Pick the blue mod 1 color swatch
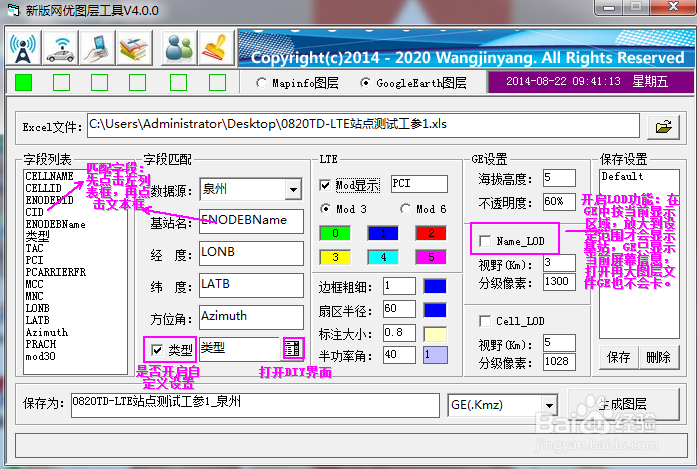Screen dimensions: 697x469 pos(383,233)
